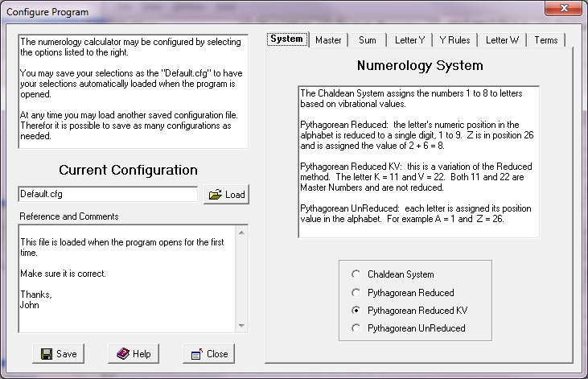Click the 'Numerology System' heading
The width and height of the screenshot is (588, 379).
(420, 66)
